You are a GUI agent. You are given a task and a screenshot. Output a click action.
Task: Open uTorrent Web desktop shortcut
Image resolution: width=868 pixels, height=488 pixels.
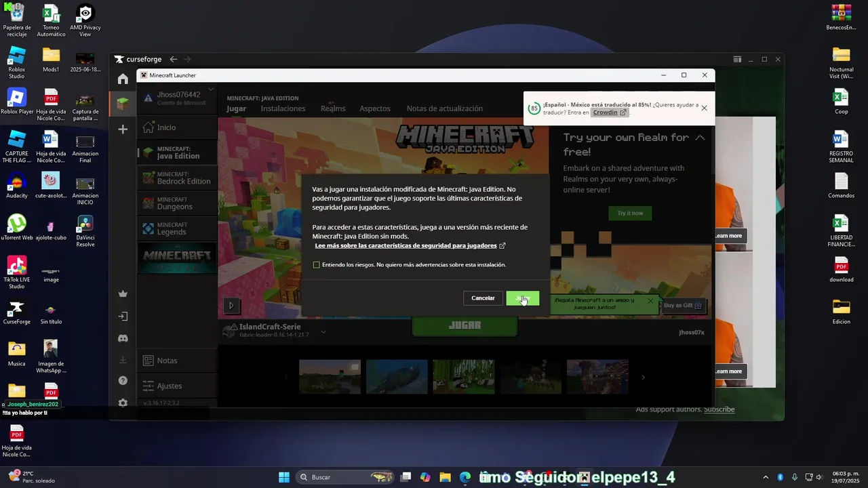16,228
